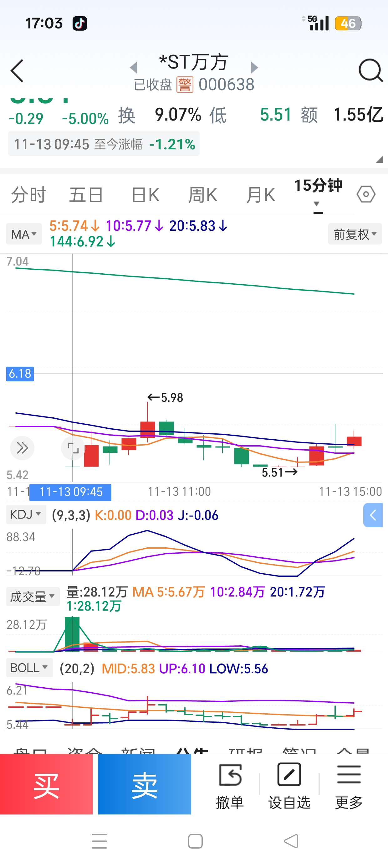Open the 前复权 adjustment dropdown
Image resolution: width=388 pixels, height=868 pixels.
pyautogui.click(x=355, y=234)
